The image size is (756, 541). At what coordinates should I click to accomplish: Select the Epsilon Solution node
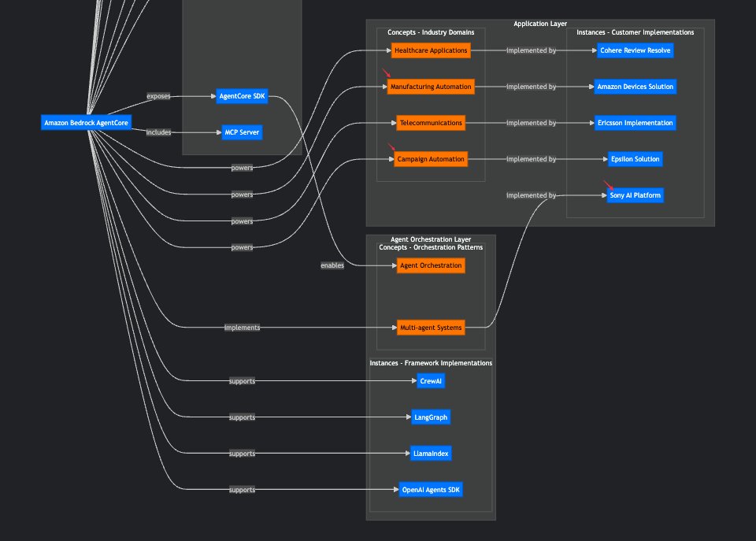pyautogui.click(x=635, y=158)
